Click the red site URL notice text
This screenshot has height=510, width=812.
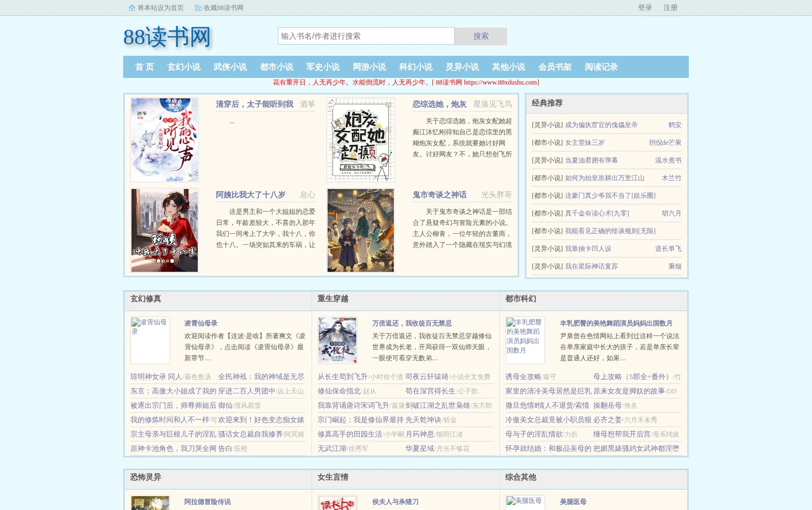[406, 82]
